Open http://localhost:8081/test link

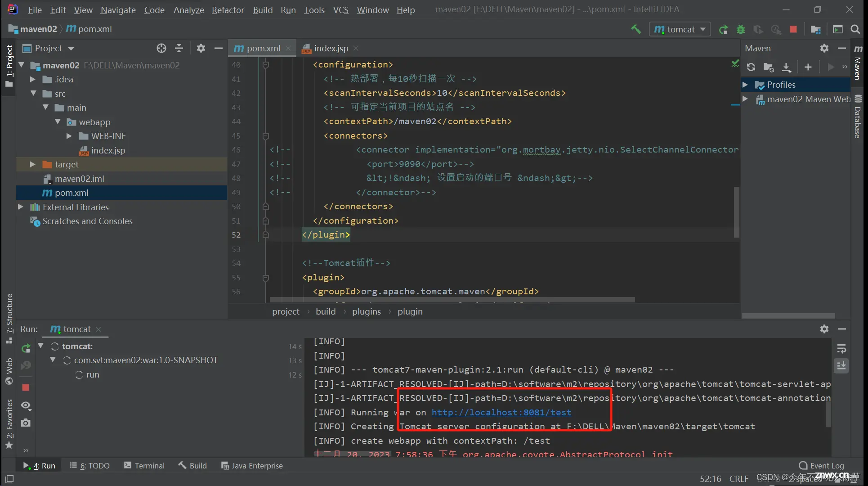point(501,412)
